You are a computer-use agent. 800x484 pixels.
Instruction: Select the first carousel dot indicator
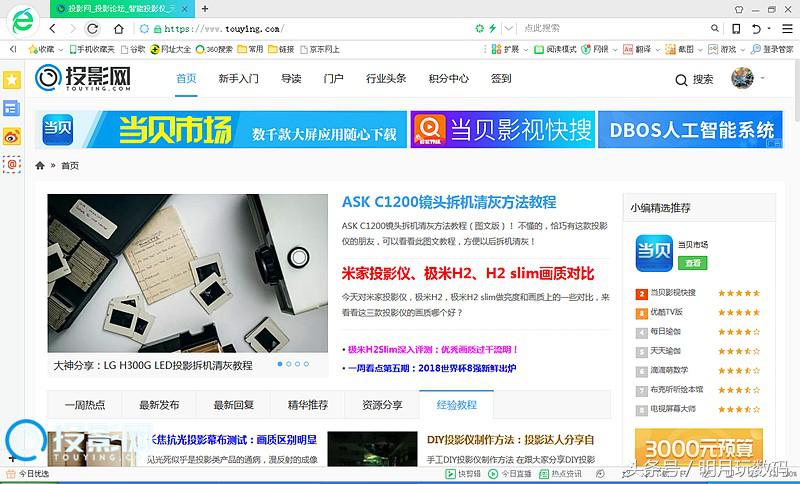[x=280, y=364]
